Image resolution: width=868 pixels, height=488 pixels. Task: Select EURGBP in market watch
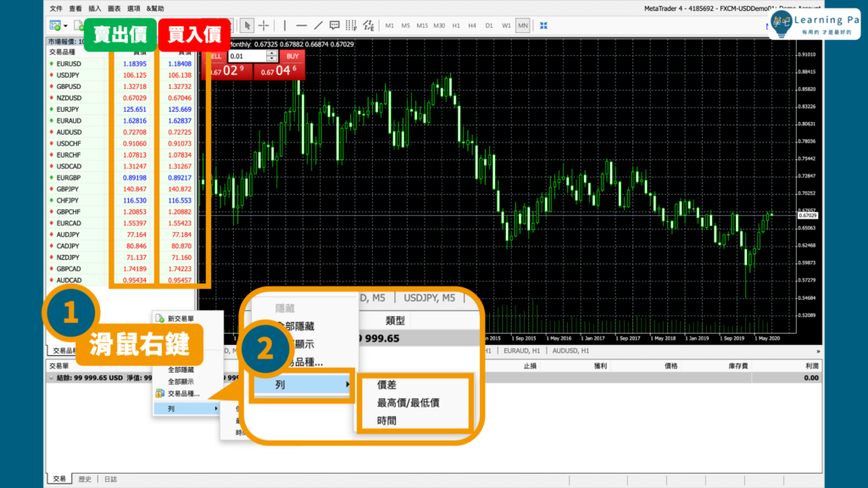pyautogui.click(x=69, y=178)
